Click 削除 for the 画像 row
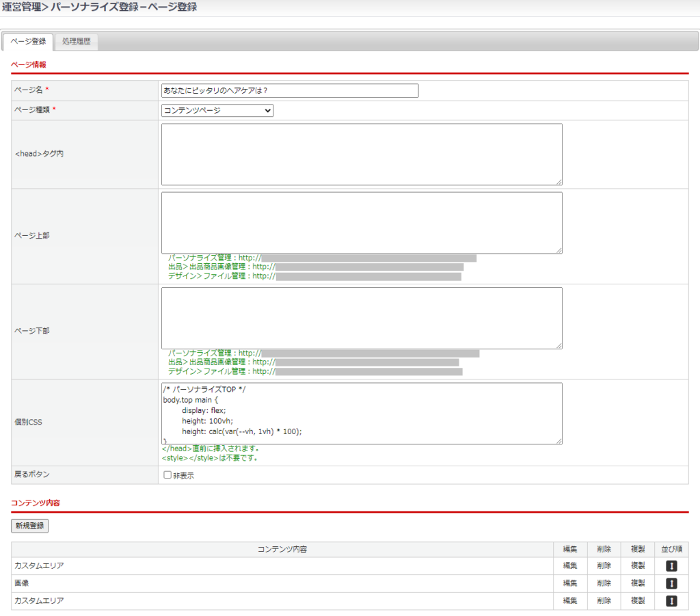700x616 pixels. (x=604, y=583)
